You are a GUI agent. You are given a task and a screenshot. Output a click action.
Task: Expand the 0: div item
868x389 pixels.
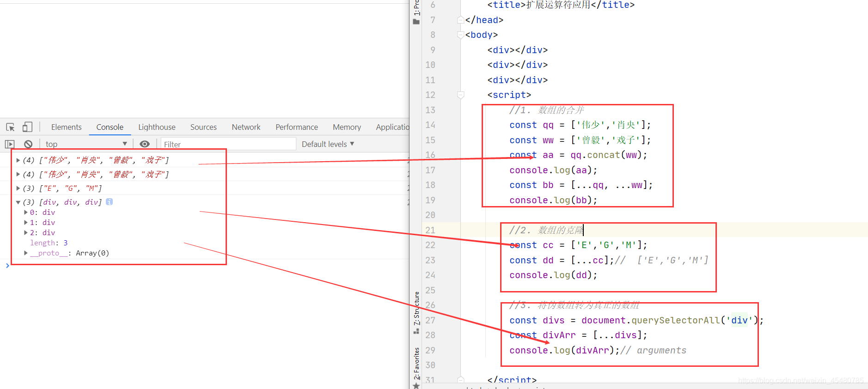click(x=26, y=212)
